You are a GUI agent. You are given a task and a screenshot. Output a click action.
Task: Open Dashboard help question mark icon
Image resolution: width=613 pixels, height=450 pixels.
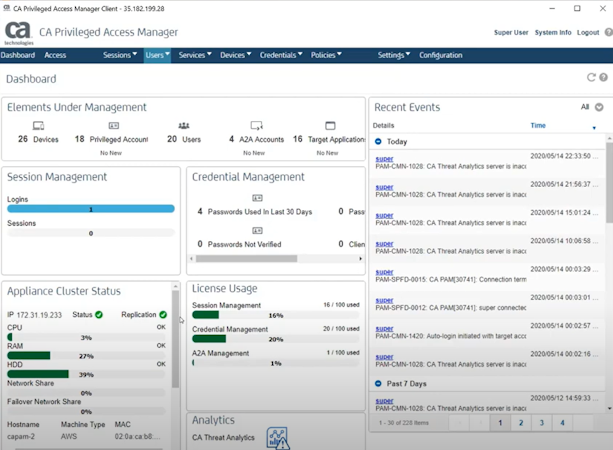click(604, 77)
